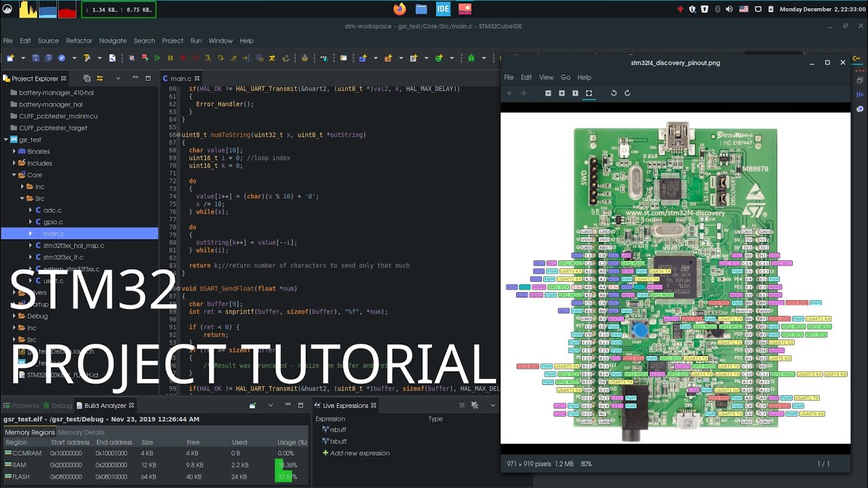Viewport: 868px width, 488px height.
Task: Click Add new expression link
Action: point(355,453)
